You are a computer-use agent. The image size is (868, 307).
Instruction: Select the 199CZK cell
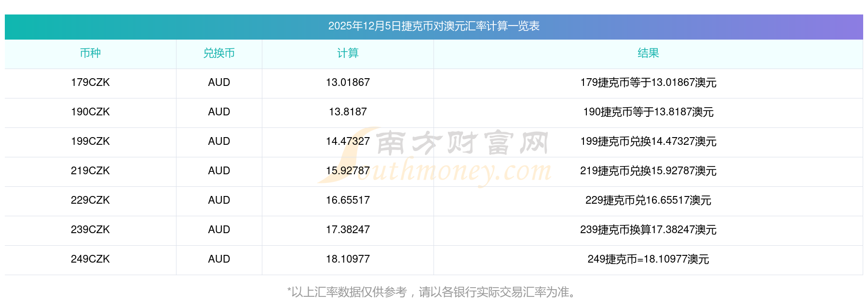(90, 141)
